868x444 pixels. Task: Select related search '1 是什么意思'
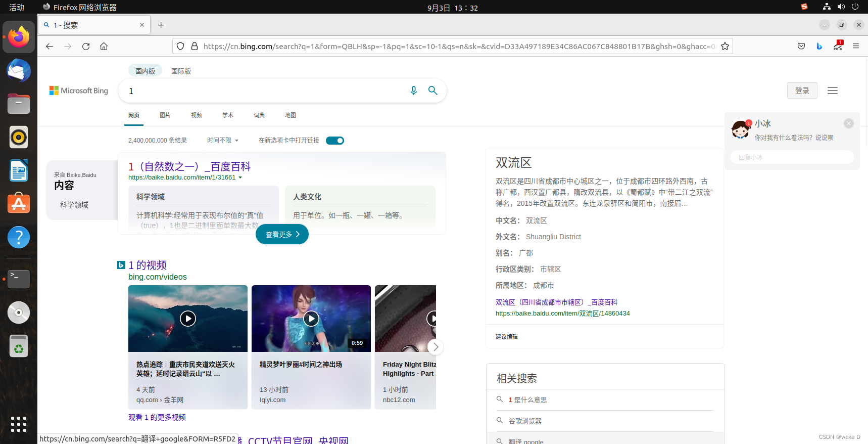pos(527,399)
